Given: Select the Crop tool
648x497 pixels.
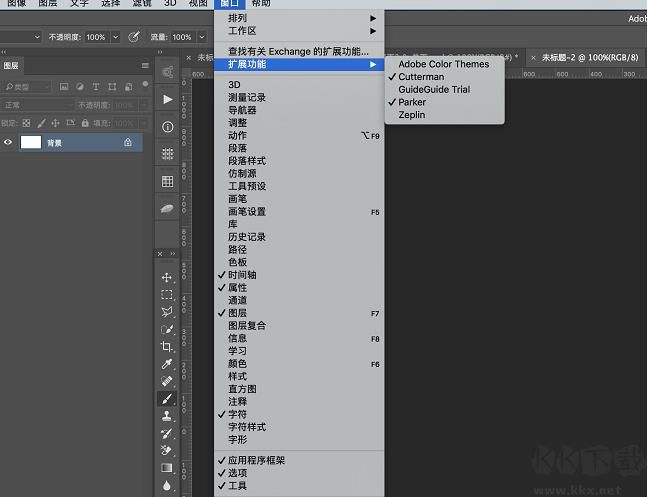Looking at the screenshot, I should tap(167, 347).
